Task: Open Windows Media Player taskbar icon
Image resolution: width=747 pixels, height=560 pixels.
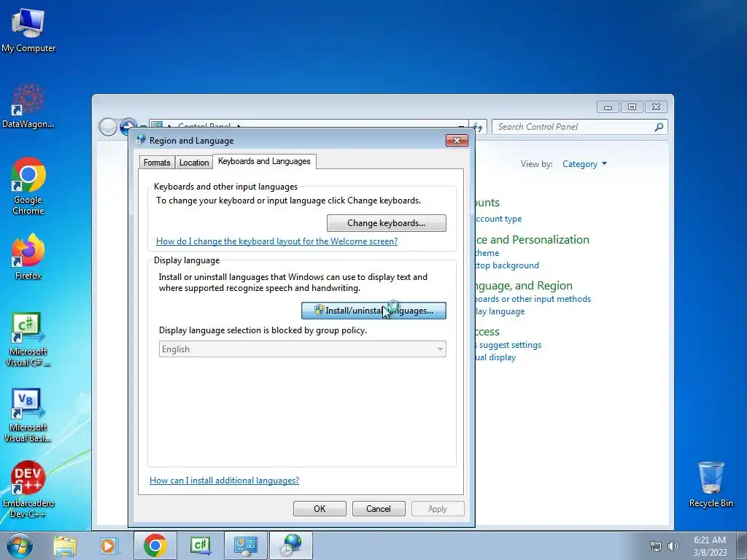Action: pos(109,545)
